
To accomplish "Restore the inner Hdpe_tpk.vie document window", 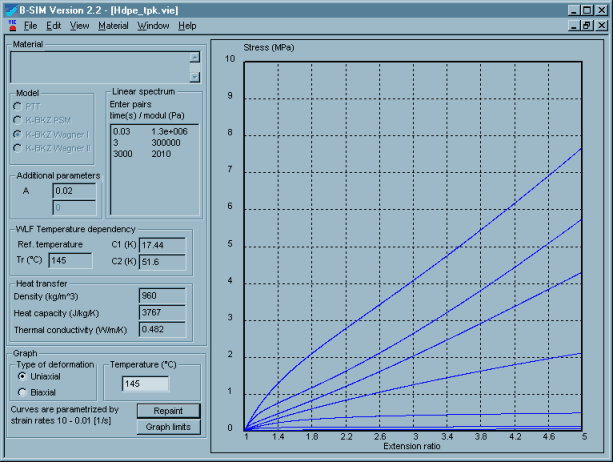I will (x=587, y=25).
